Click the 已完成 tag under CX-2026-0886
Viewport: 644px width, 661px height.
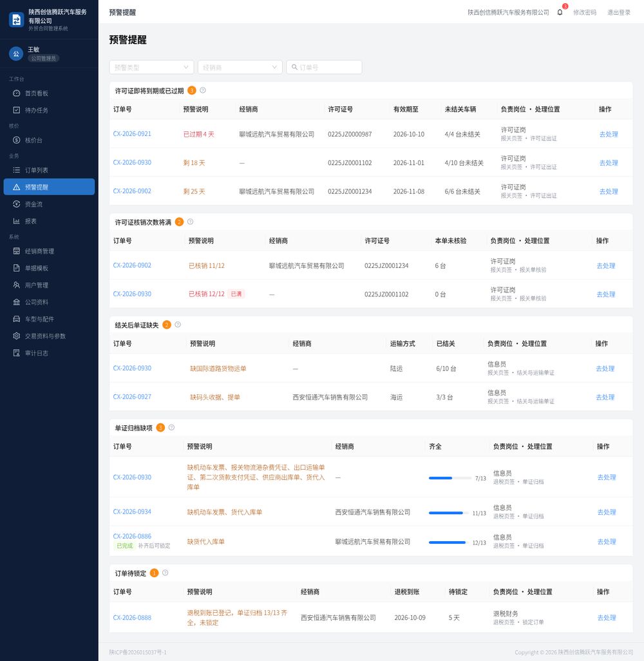[x=124, y=546]
